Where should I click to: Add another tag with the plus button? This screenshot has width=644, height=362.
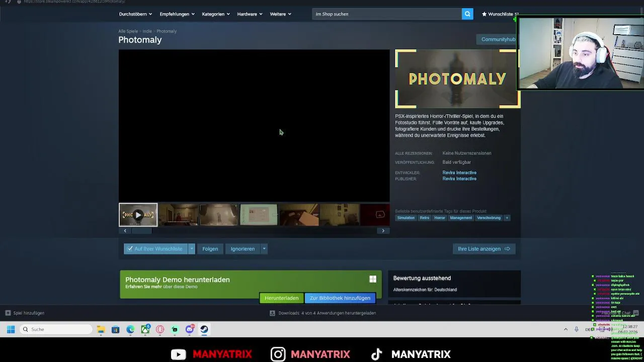(507, 218)
